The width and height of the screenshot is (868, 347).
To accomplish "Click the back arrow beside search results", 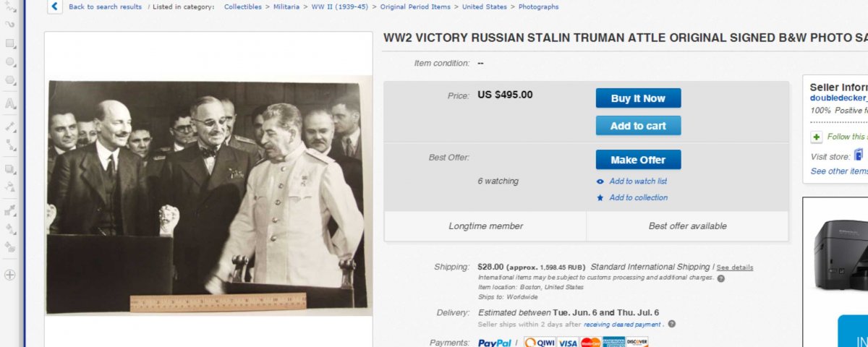I will pos(55,7).
